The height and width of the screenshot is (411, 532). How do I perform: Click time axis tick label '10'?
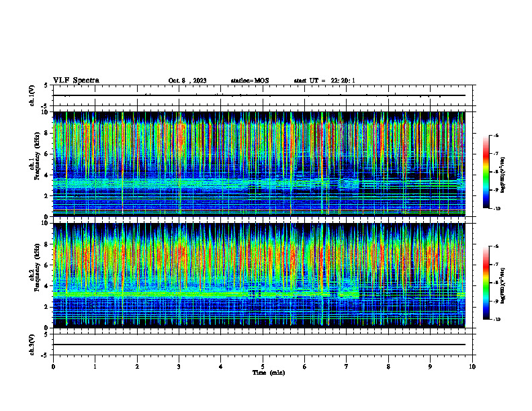472,367
